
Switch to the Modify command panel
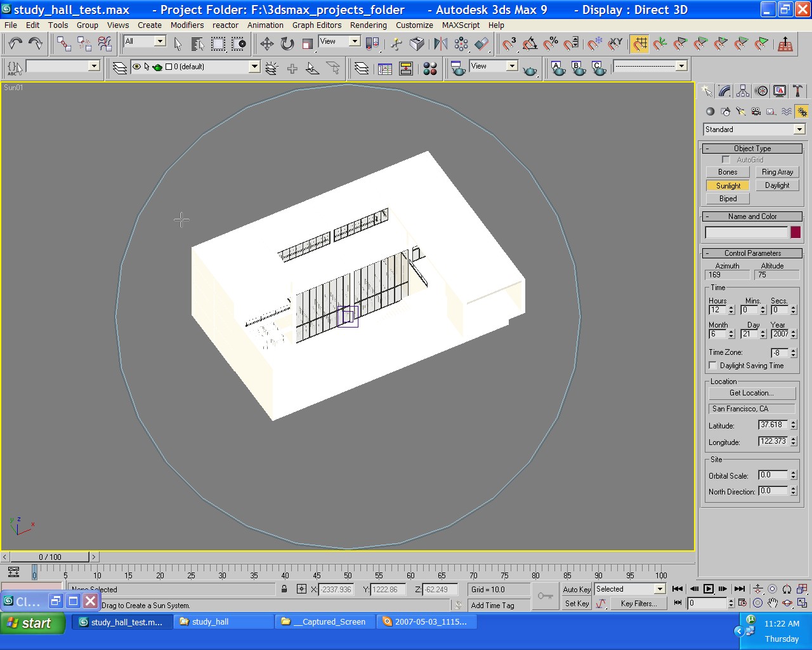[723, 91]
